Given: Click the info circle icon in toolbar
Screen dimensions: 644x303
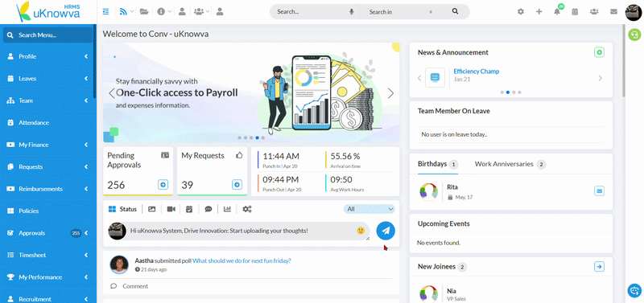Looking at the screenshot, I should point(161,11).
